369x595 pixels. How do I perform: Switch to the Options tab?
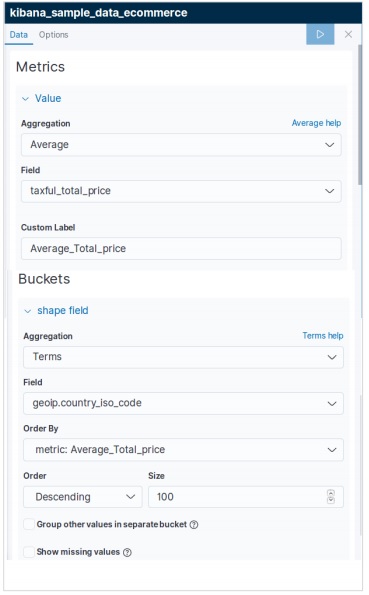pyautogui.click(x=54, y=35)
